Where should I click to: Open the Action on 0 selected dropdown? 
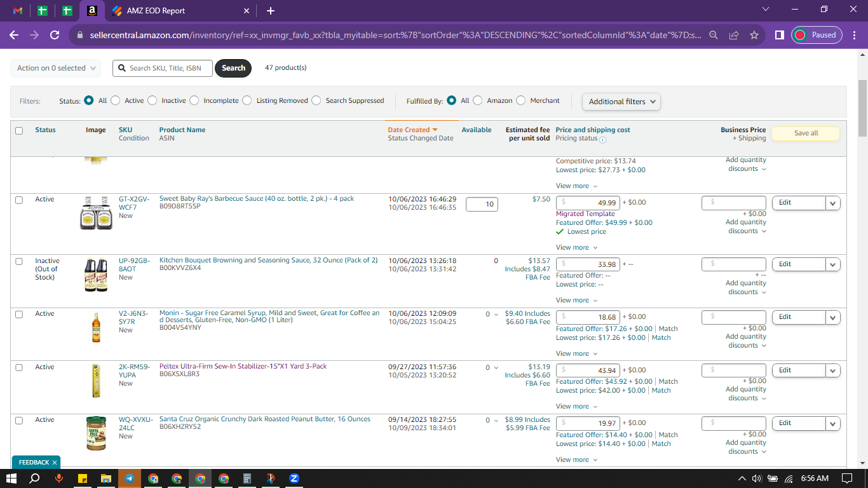[x=56, y=68]
